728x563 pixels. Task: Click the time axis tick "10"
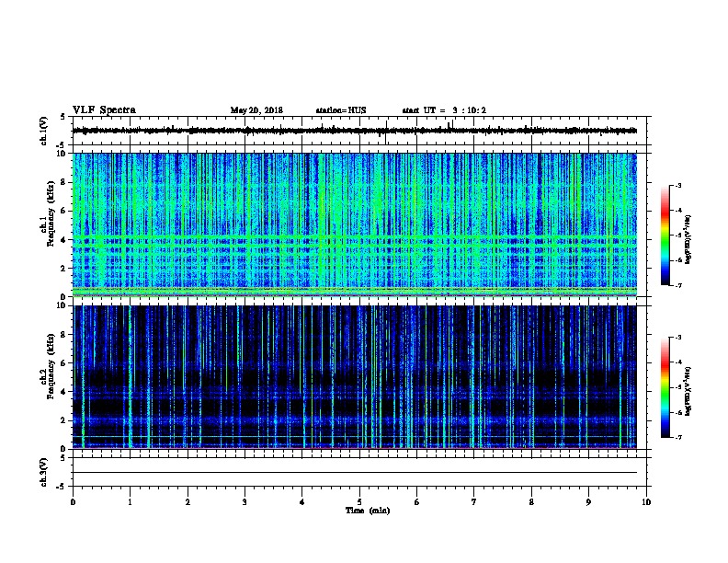pyautogui.click(x=646, y=501)
